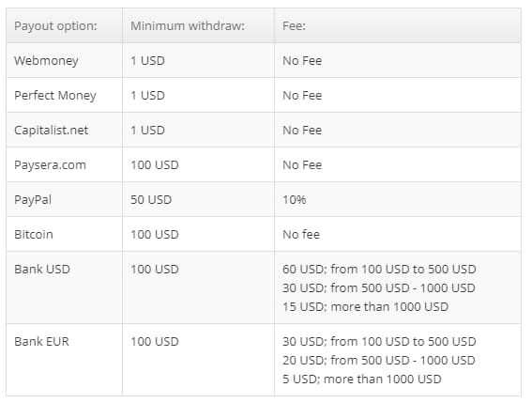
Task: Click the Minimum withdraw column header
Action: coord(188,25)
